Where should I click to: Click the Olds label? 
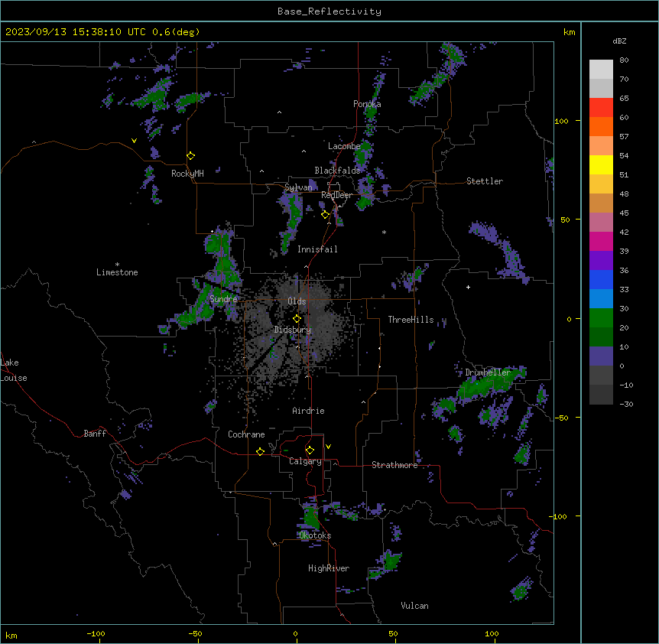[297, 301]
